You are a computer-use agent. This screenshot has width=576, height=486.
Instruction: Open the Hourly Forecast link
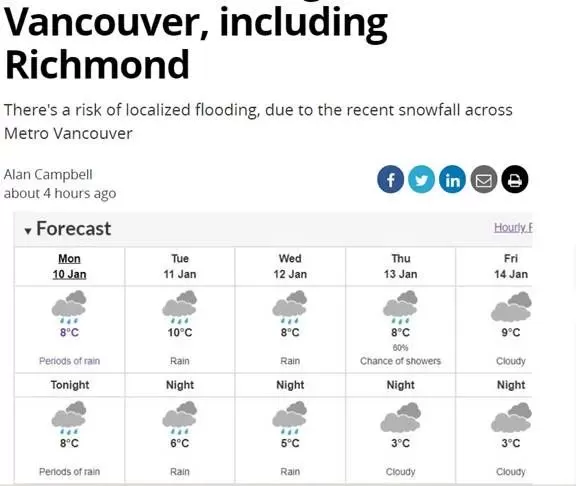click(513, 227)
